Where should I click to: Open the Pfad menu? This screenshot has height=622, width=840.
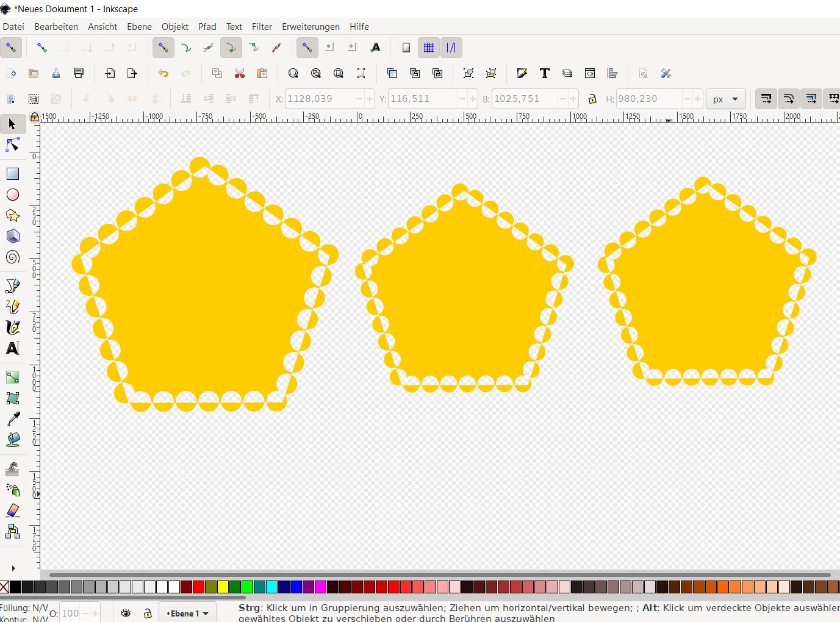click(207, 27)
